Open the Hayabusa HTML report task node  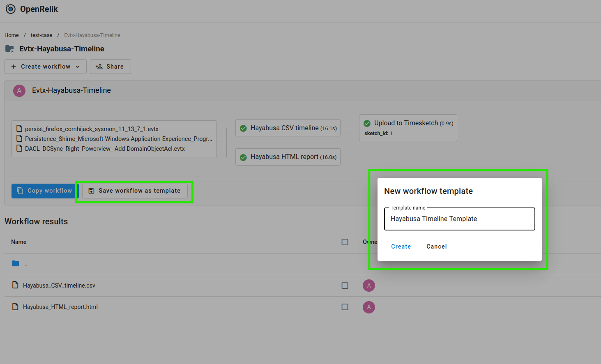coord(288,157)
